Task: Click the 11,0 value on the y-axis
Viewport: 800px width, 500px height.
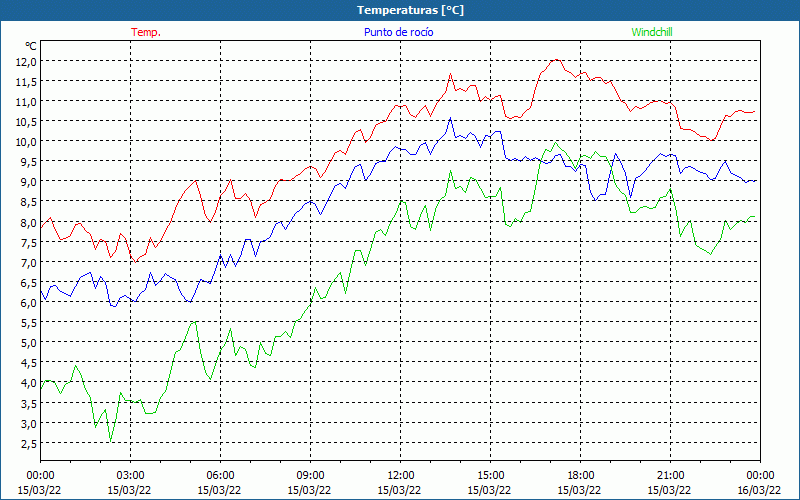Action: pos(27,102)
